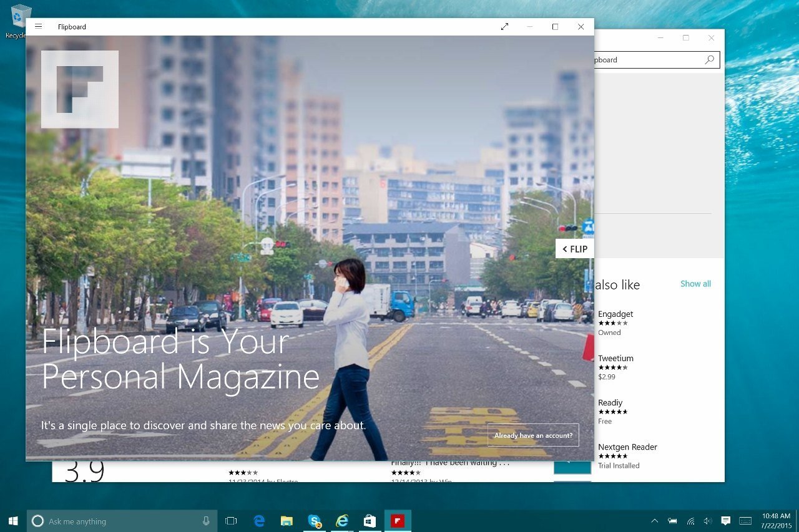
Task: Minimize the Store window behind Flipboard
Action: point(660,38)
